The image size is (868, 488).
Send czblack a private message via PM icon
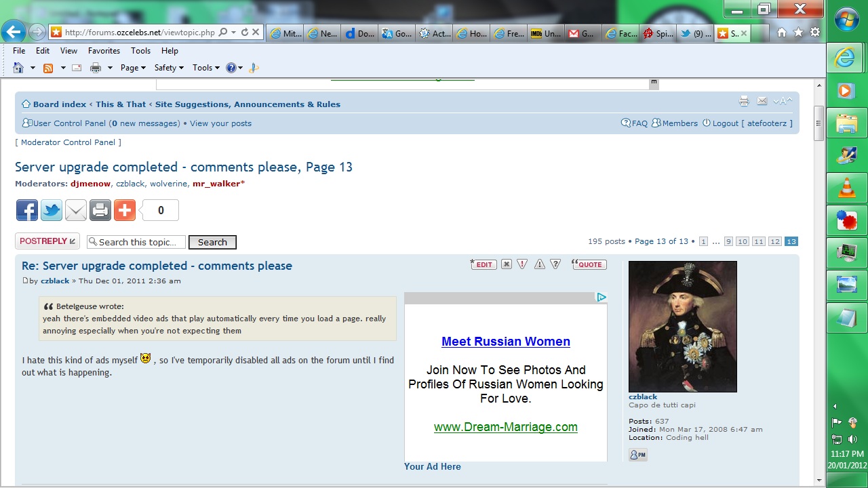coord(637,455)
